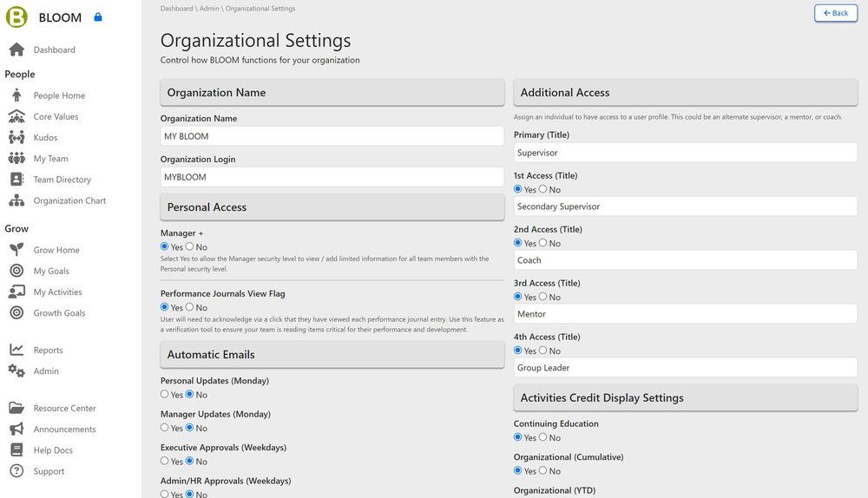Open the Organization Chart icon
This screenshot has width=868, height=498.
point(16,200)
